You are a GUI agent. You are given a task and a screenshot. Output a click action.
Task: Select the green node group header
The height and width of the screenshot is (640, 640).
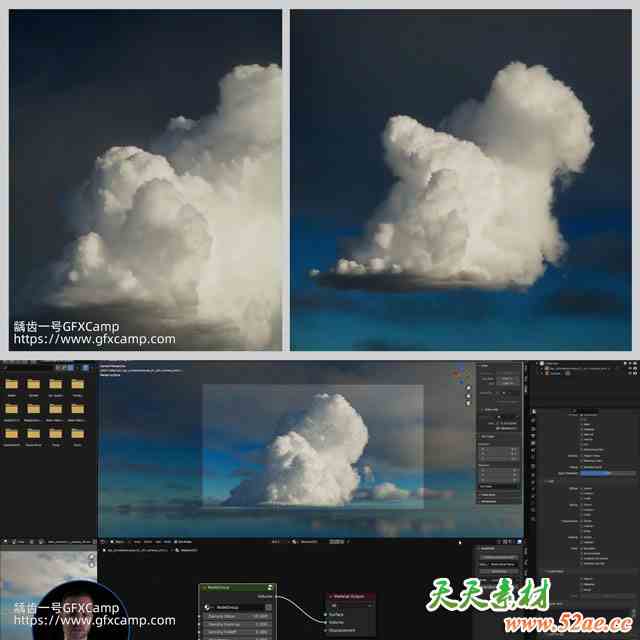[x=237, y=587]
